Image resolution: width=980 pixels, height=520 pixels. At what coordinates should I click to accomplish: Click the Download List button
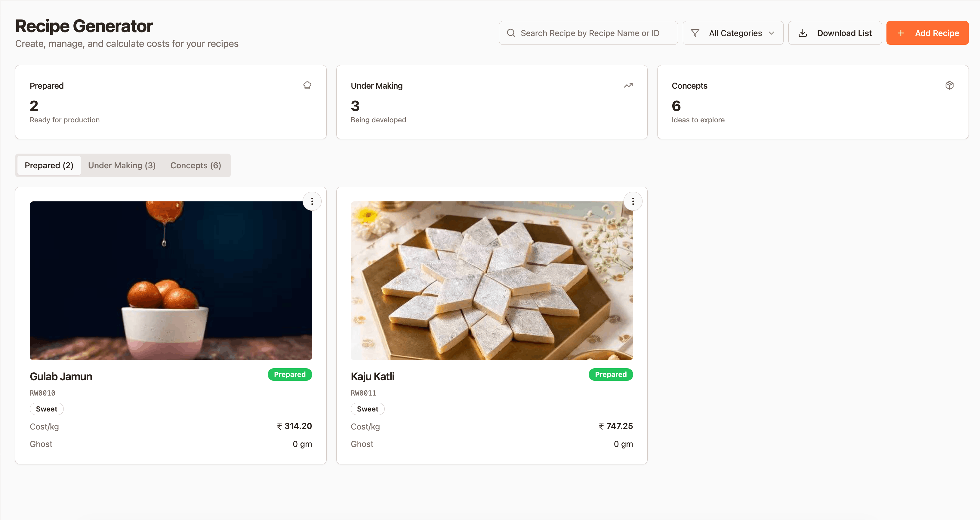tap(835, 33)
